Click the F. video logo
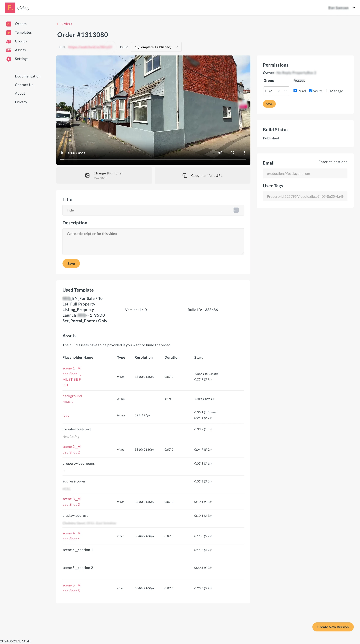 17,8
